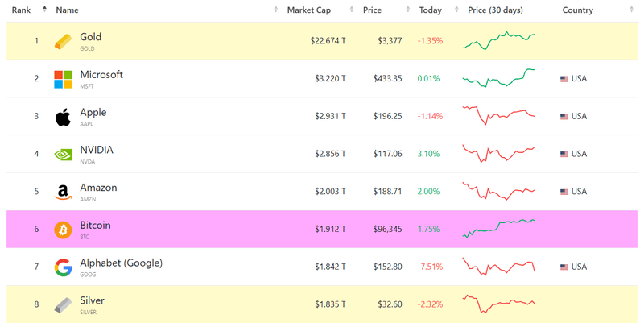Screen dimensions: 644x323
Task: Open the Alphabet (Google) link
Action: coord(121,263)
